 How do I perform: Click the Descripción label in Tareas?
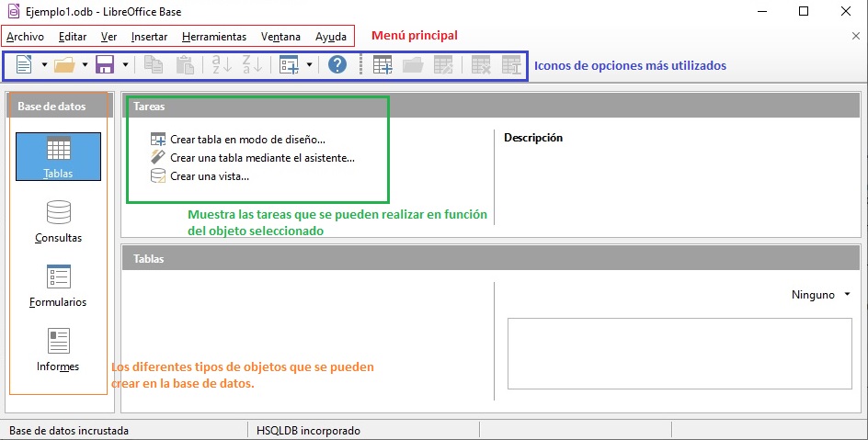(533, 138)
